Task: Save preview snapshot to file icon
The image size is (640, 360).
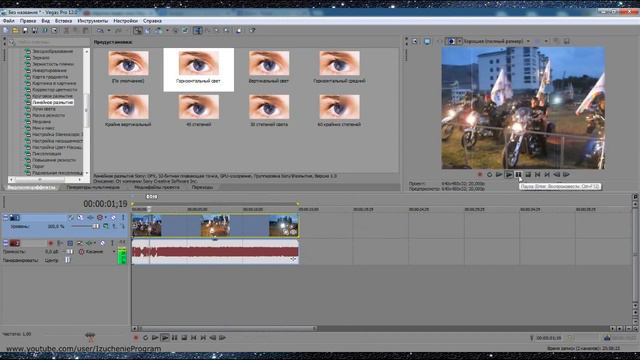Action: coord(567,41)
